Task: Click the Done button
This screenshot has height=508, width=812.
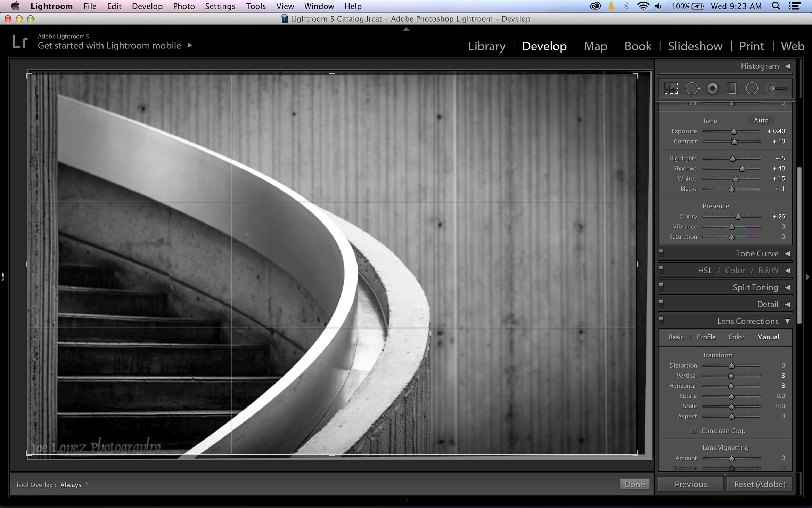Action: tap(634, 484)
